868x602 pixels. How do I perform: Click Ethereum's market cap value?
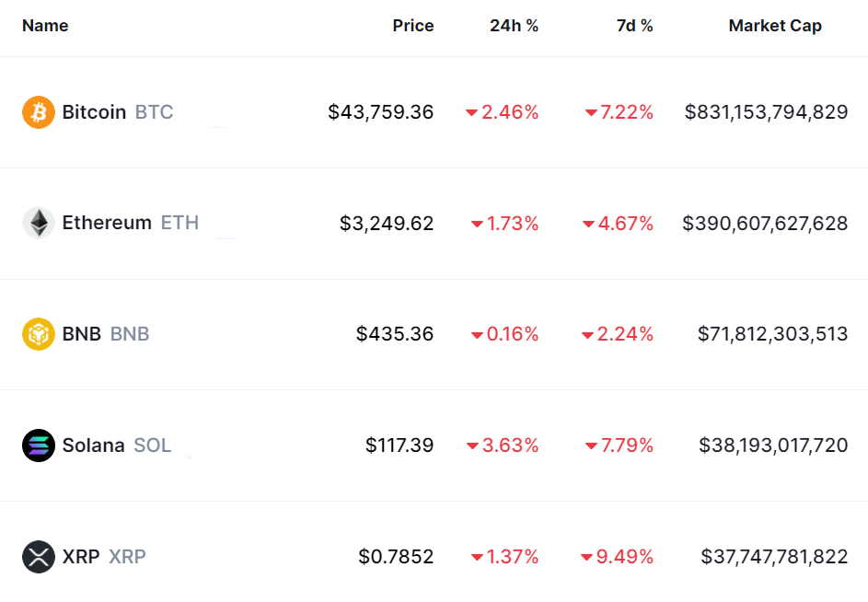click(x=765, y=223)
